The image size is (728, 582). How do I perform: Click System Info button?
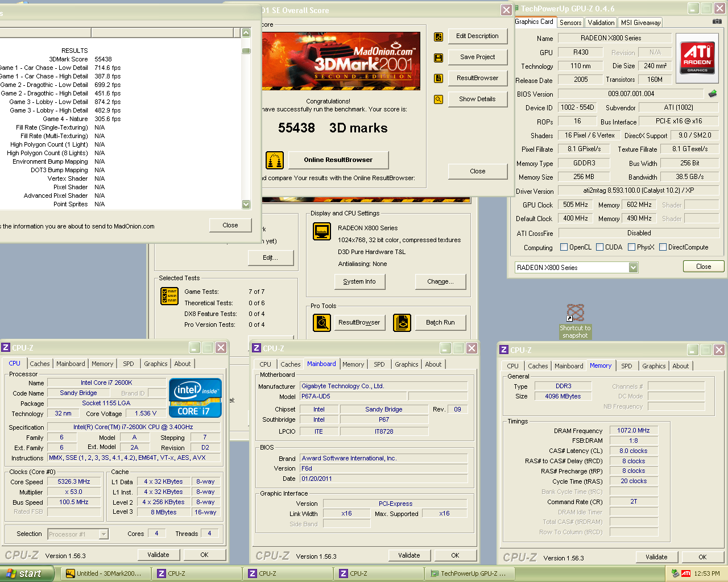[359, 281]
